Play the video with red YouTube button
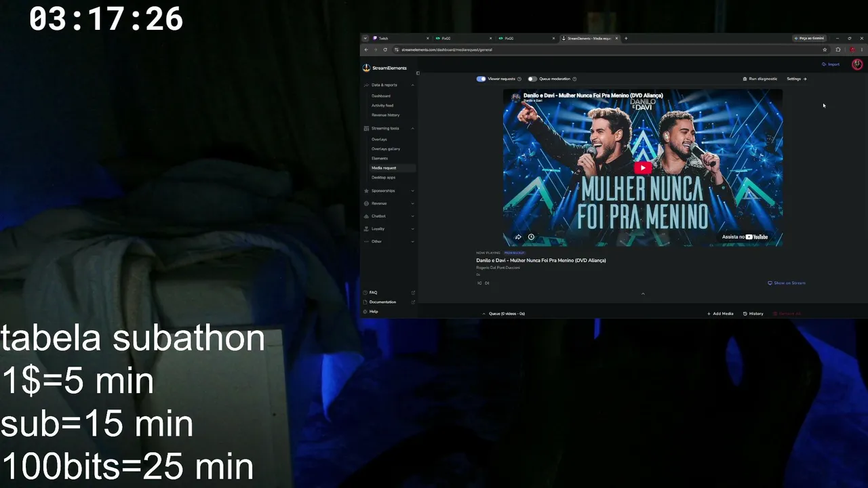This screenshot has height=488, width=868. click(643, 168)
